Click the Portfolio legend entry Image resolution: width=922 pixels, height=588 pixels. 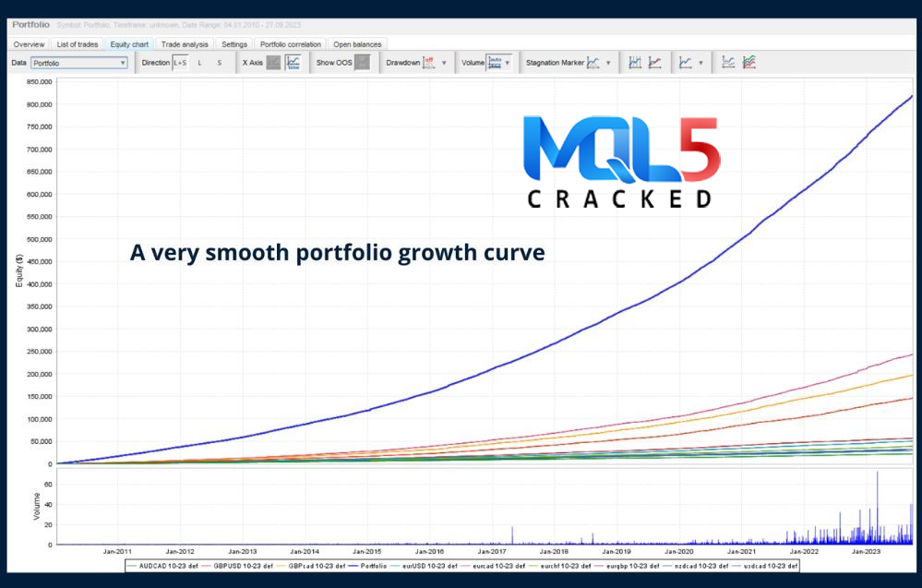pyautogui.click(x=367, y=566)
